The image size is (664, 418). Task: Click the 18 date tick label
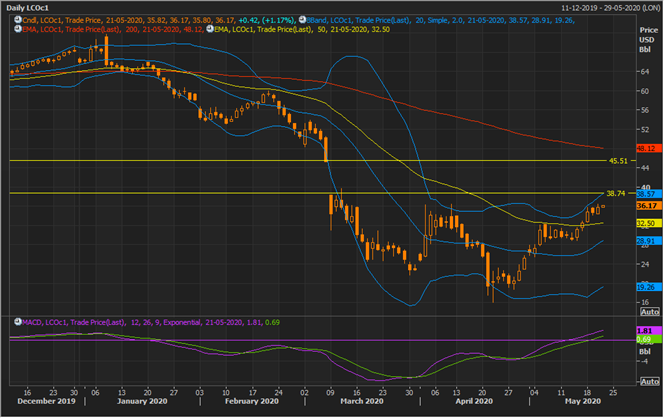coord(587,393)
